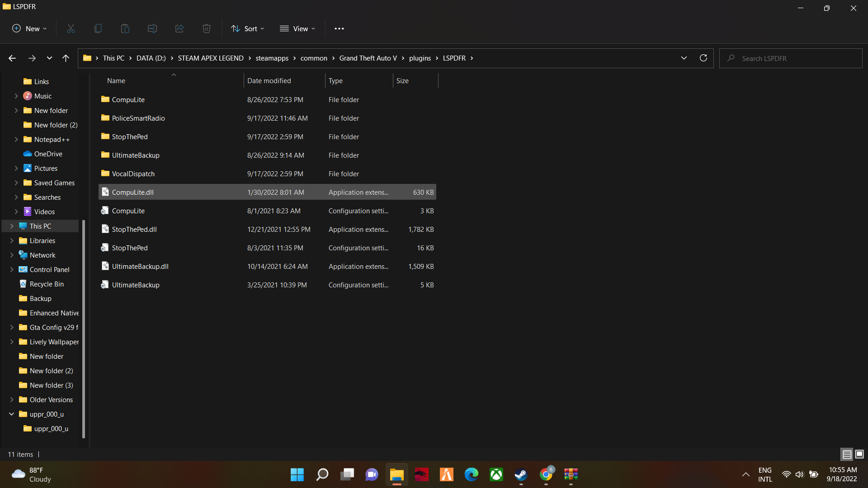
Task: Click the Rename icon in toolbar
Action: click(152, 28)
